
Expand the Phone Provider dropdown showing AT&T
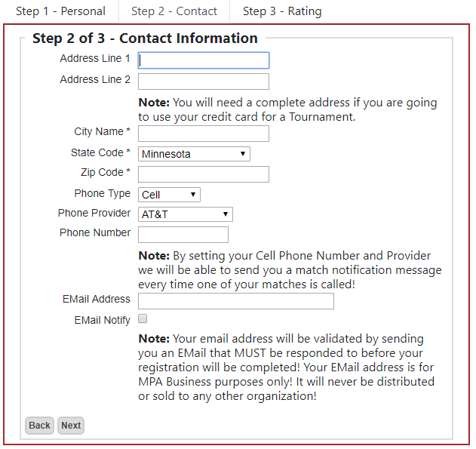pyautogui.click(x=186, y=214)
